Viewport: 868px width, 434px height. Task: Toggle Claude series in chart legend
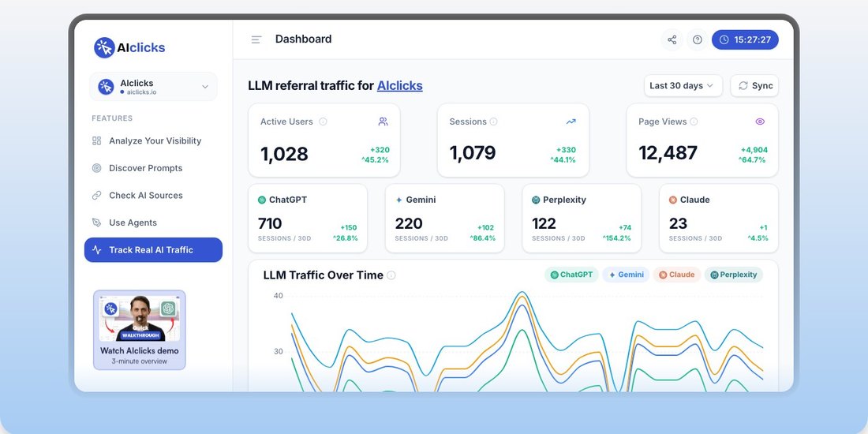[x=676, y=275]
